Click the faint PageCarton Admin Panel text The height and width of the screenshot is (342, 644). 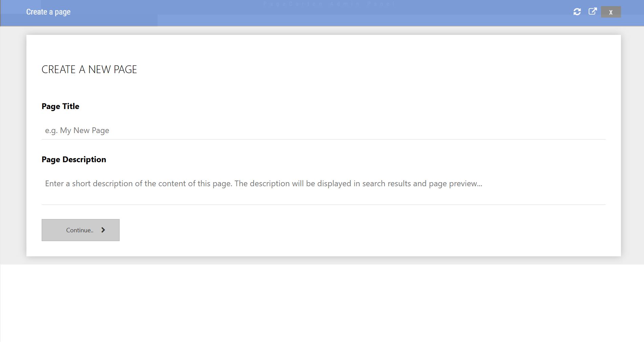point(329,4)
